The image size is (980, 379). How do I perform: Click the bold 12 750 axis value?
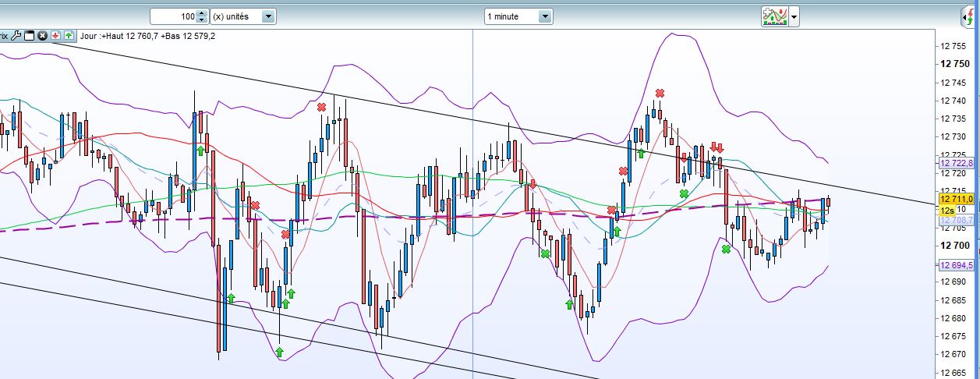955,64
